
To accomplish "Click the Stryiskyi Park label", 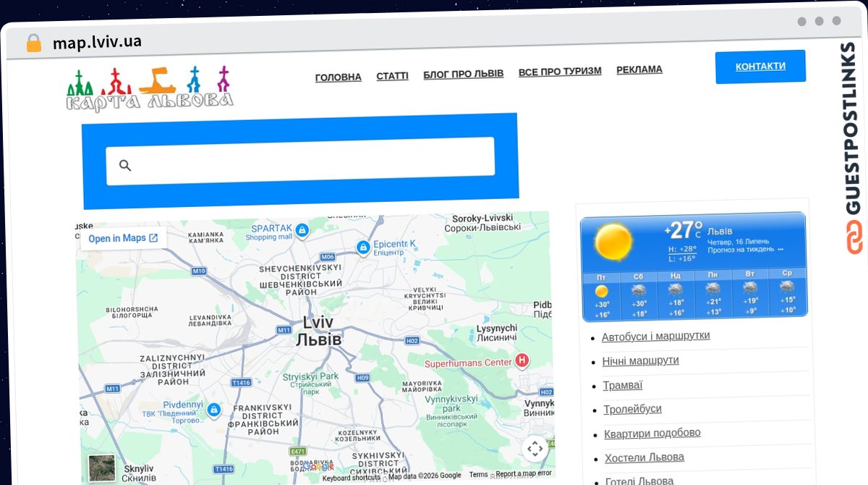I will point(310,384).
